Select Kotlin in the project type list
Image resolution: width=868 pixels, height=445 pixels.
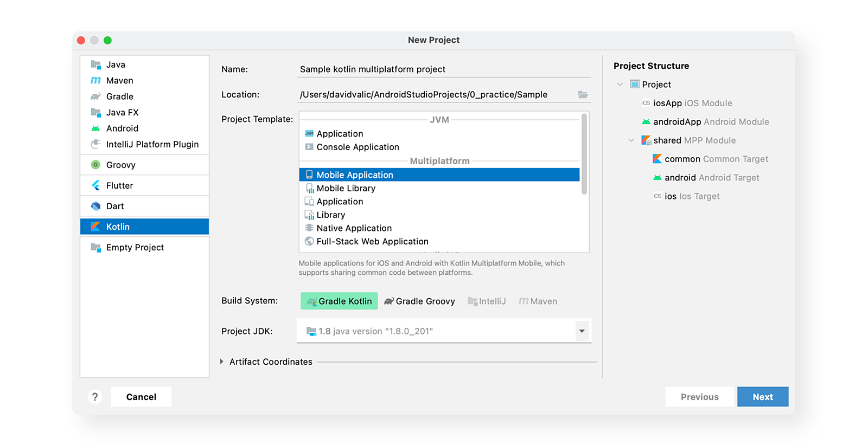pos(144,227)
